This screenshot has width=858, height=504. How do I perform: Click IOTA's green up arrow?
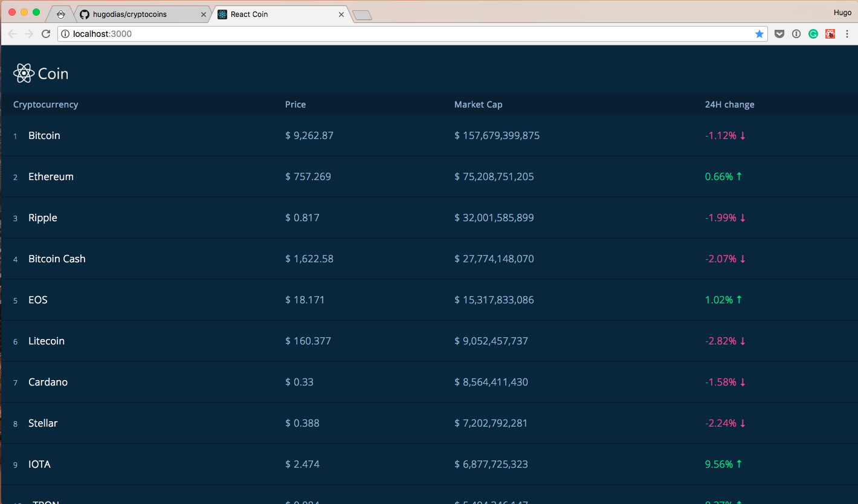(x=739, y=464)
